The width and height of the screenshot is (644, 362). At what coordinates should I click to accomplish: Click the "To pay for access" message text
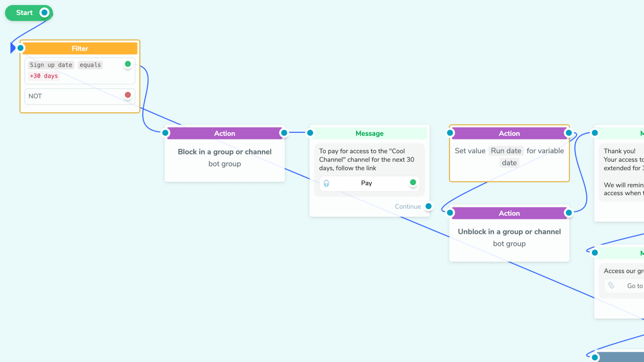click(367, 160)
